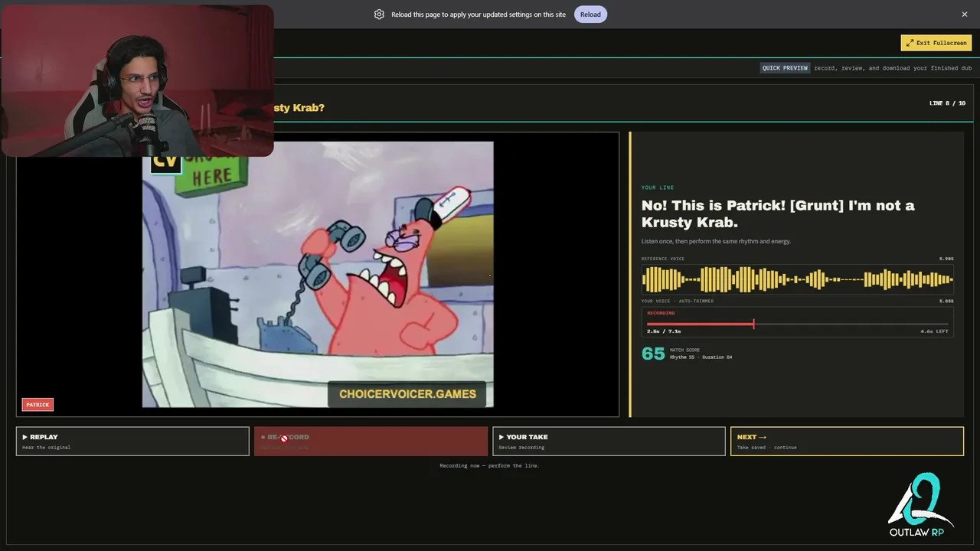Dismiss the reload banner with the X
The width and height of the screenshot is (980, 551).
(x=965, y=15)
